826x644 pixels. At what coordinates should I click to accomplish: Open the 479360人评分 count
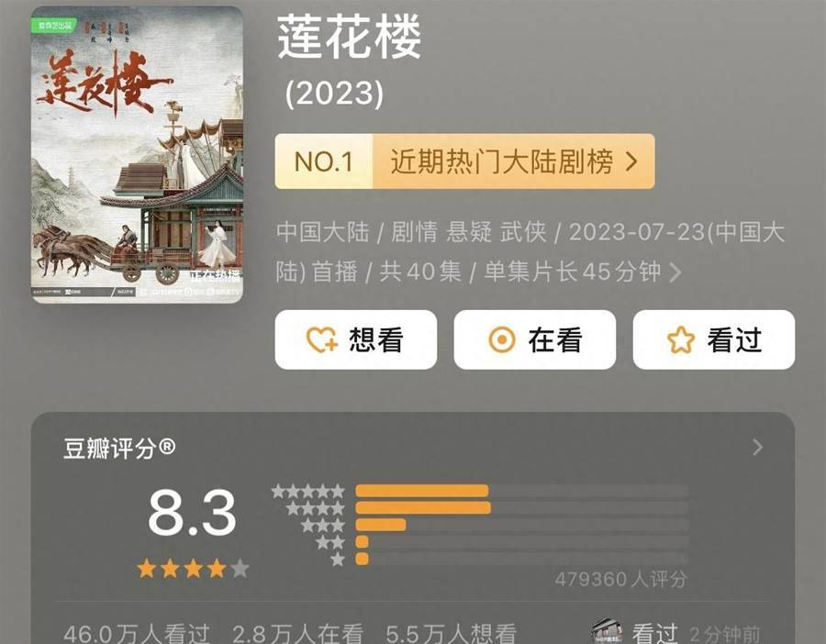pos(621,579)
